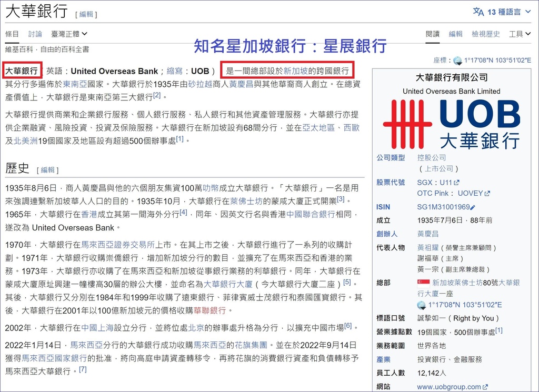Open the 縮寫 abbreviation link
Image resolution: width=539 pixels, height=392 pixels.
tap(175, 71)
